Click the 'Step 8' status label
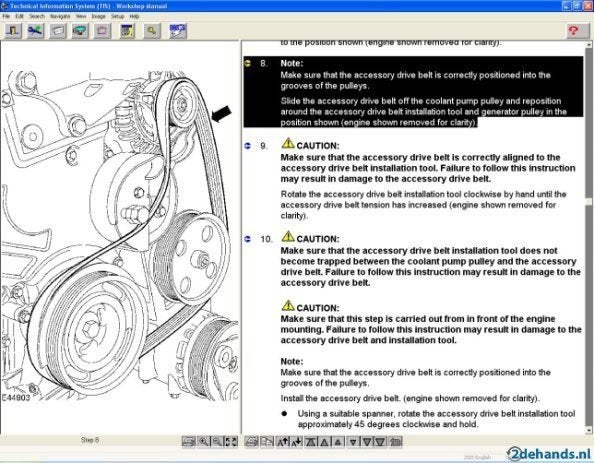The height and width of the screenshot is (463, 594). (x=90, y=440)
